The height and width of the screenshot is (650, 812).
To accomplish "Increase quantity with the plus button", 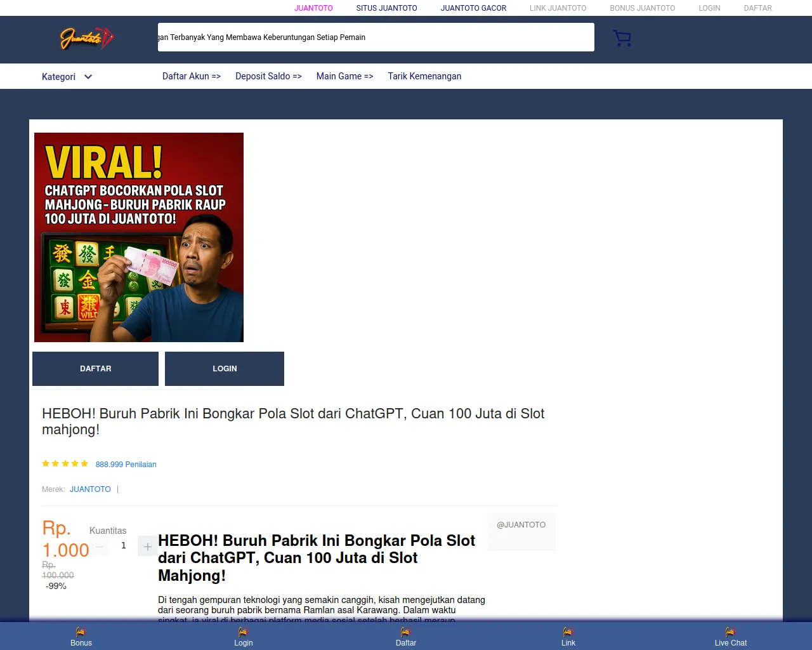I will [148, 546].
